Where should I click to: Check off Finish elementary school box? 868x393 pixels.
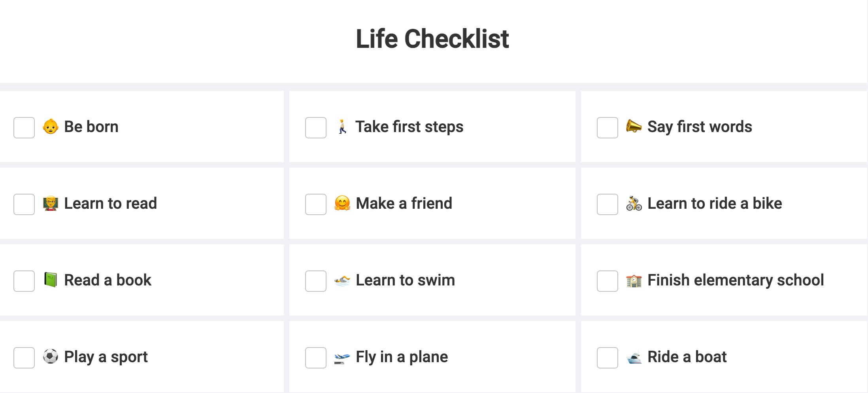(x=608, y=281)
